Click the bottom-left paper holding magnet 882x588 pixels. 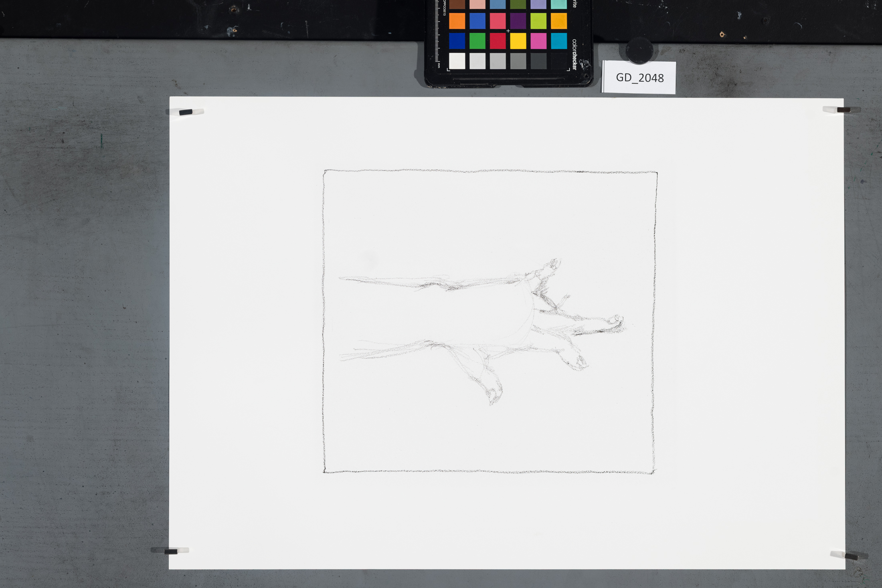click(170, 551)
